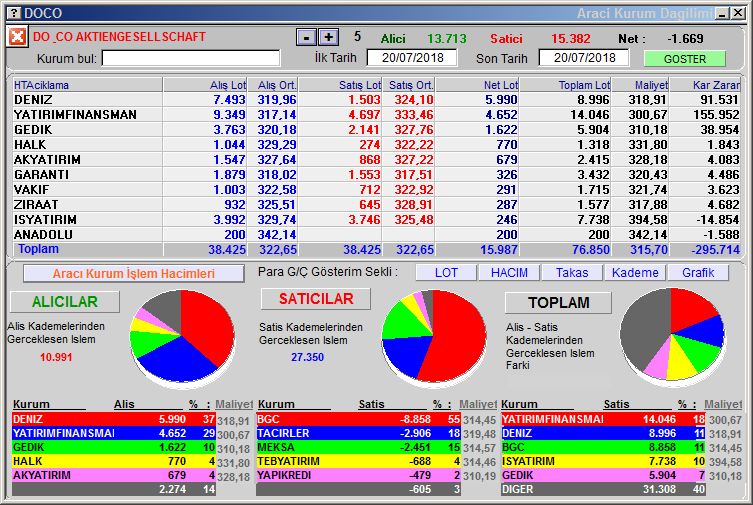Open the Grafik view

pos(698,273)
